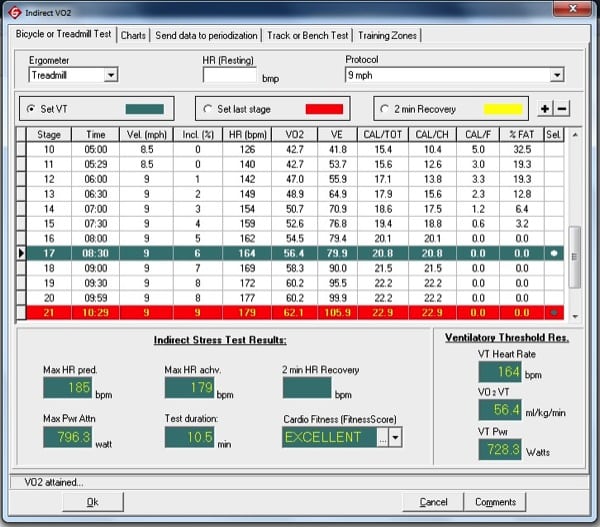
Task: Click the CAL/TOT cell 19.4 in stage 15
Action: pos(383,224)
